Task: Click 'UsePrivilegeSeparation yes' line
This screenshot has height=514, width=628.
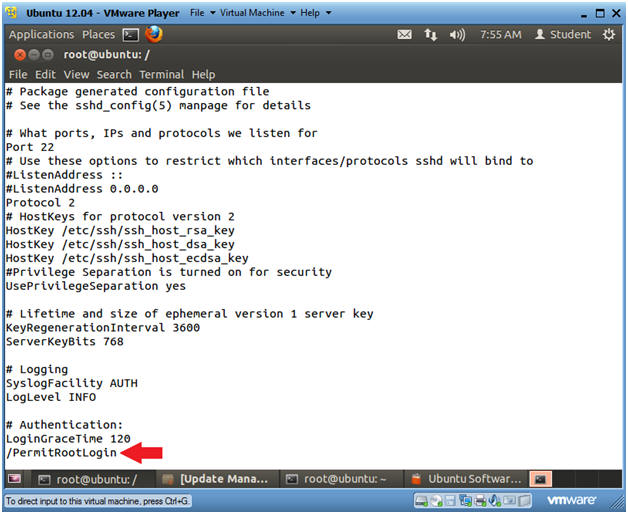Action: click(96, 286)
